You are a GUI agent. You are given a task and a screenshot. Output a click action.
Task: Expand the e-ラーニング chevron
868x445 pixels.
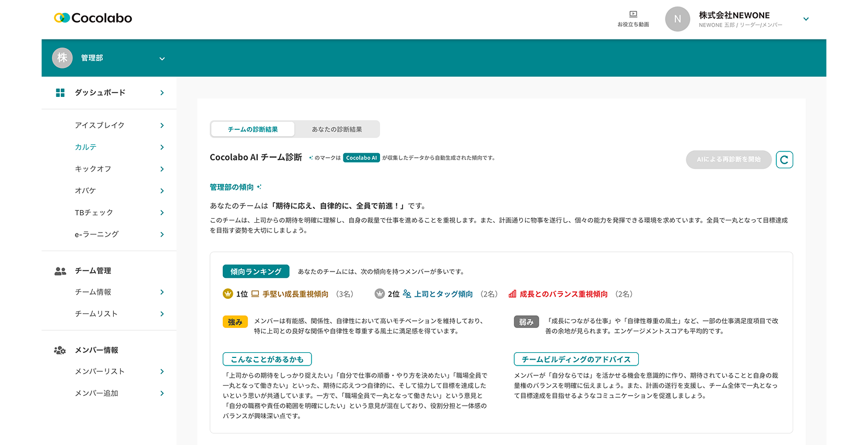point(162,234)
